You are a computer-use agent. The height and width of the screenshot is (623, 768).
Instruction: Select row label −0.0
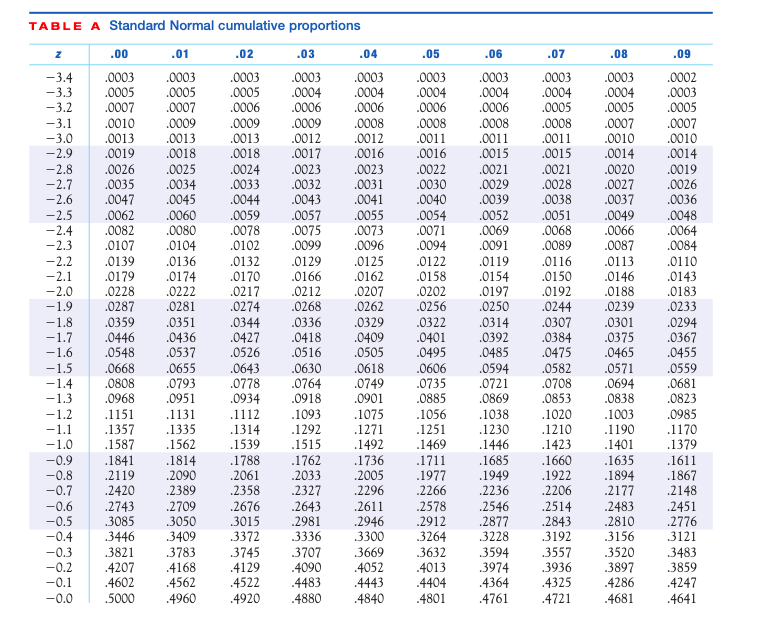pyautogui.click(x=59, y=598)
